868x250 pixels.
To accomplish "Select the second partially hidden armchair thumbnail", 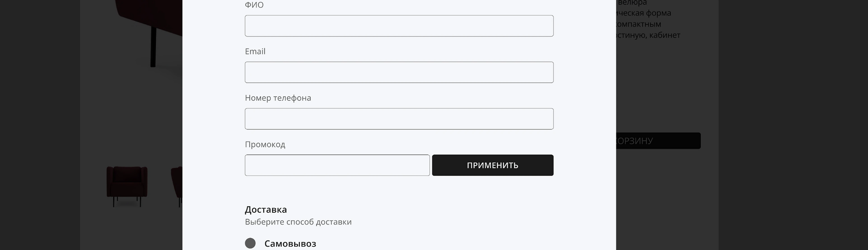I will 177,186.
